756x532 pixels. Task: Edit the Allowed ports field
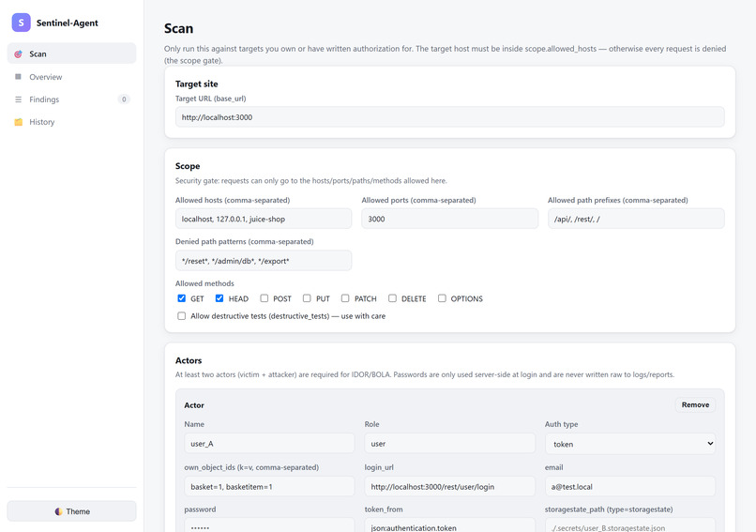pyautogui.click(x=450, y=219)
